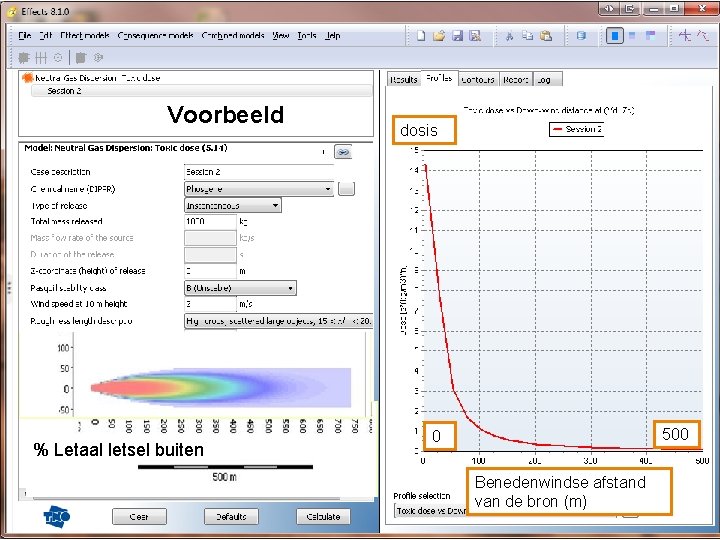
Task: Select the Neutral Gas Dispersion tree node
Action: [x=97, y=78]
